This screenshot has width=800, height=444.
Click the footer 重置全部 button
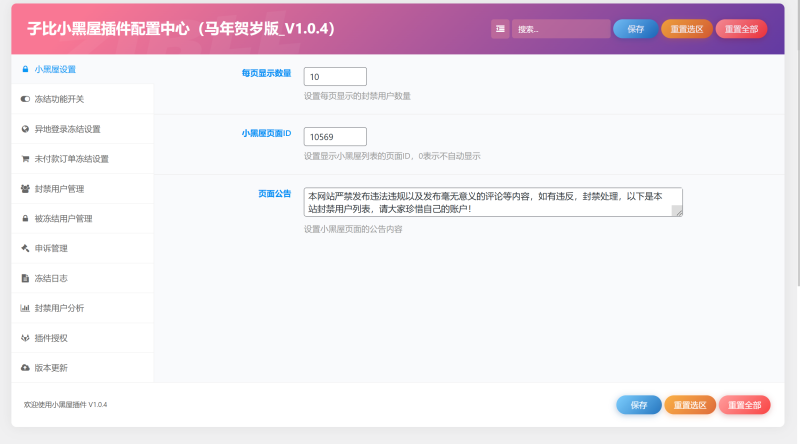point(744,405)
